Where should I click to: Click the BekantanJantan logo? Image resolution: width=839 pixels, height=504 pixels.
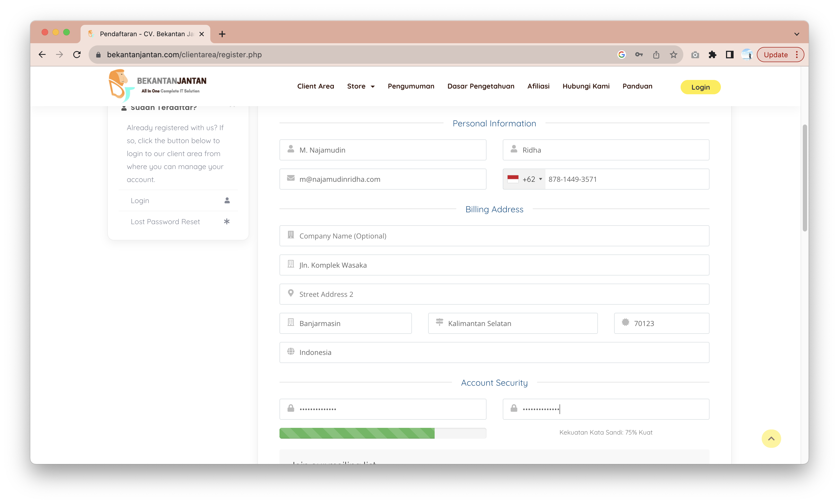click(157, 86)
